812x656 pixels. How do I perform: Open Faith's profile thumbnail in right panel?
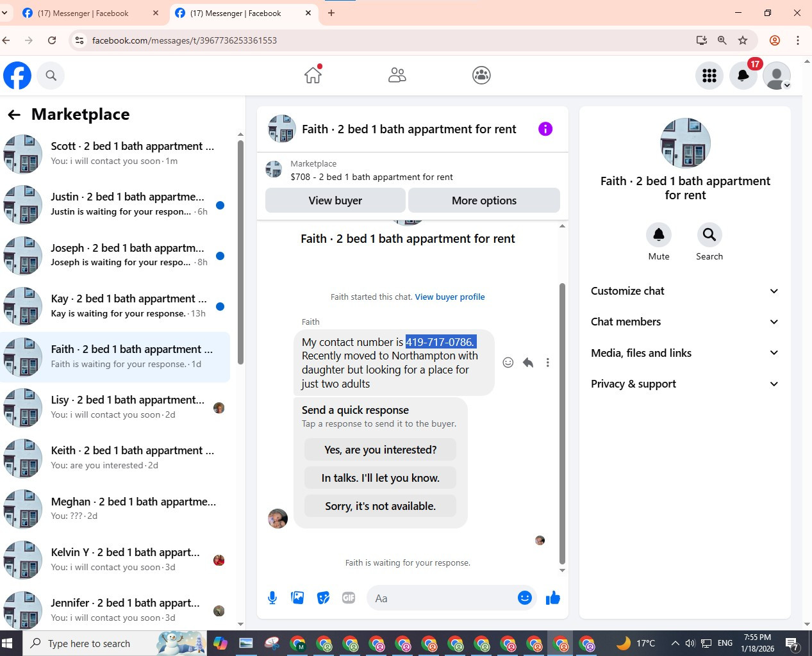pyautogui.click(x=685, y=143)
